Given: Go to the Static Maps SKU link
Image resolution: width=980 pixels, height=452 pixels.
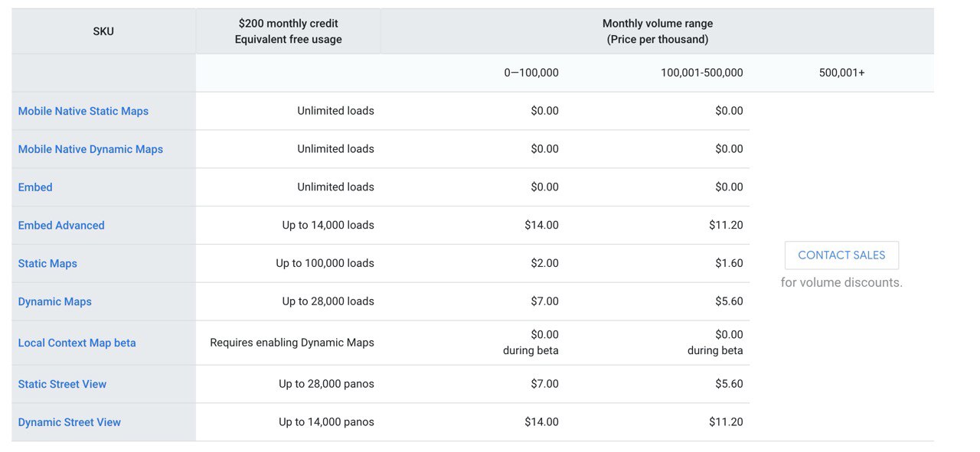Looking at the screenshot, I should tap(47, 264).
